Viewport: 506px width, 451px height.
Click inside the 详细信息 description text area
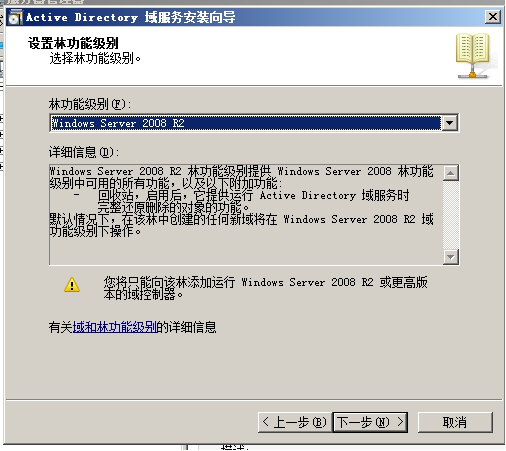click(x=246, y=215)
